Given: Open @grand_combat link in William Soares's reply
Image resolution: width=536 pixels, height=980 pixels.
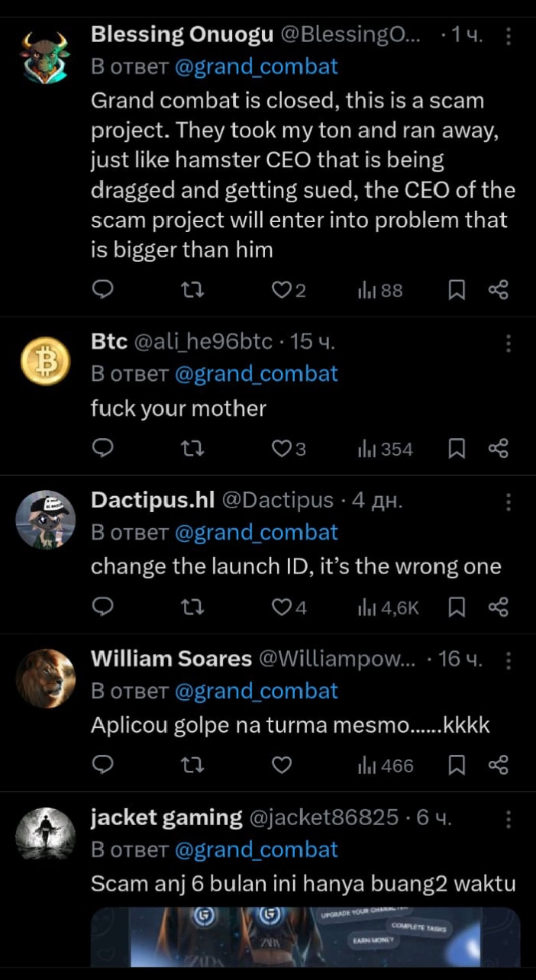Looking at the screenshot, I should [256, 691].
